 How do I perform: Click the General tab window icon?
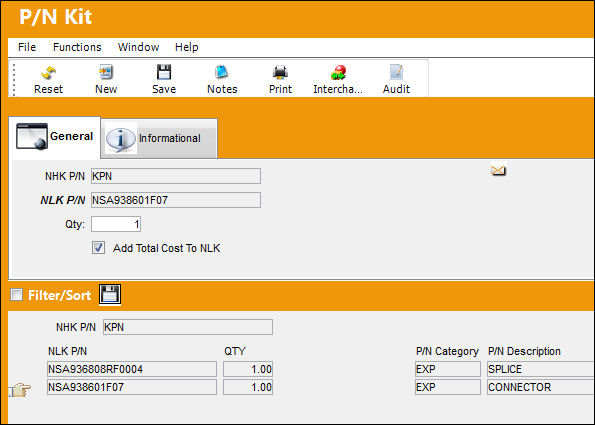tap(32, 136)
